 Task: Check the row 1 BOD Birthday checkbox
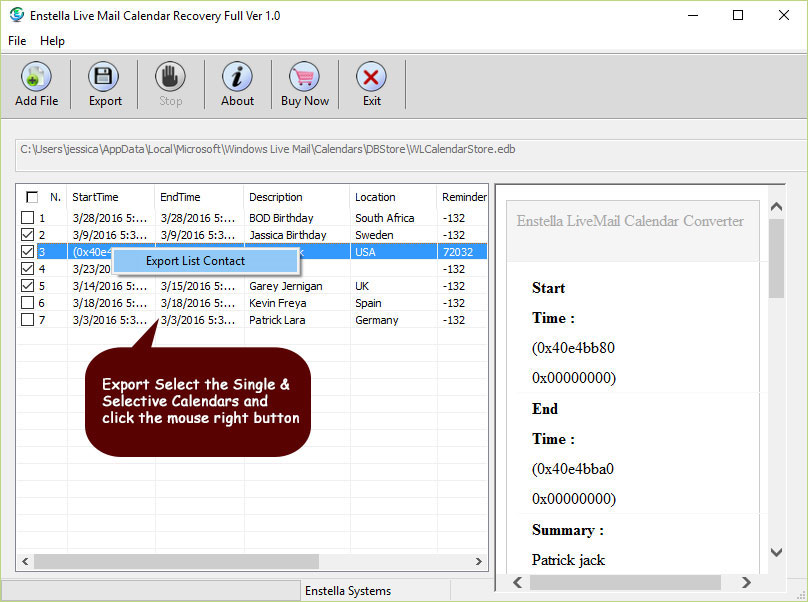[28, 218]
